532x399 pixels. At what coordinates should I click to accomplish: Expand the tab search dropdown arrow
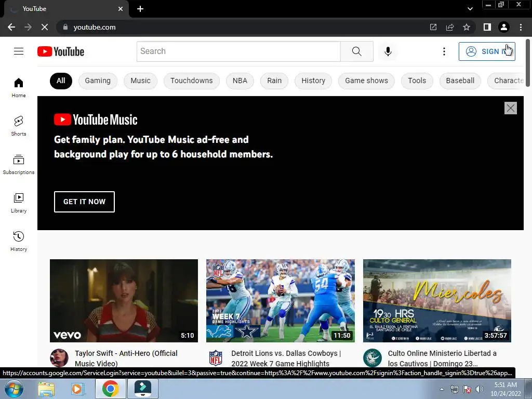pos(470,9)
